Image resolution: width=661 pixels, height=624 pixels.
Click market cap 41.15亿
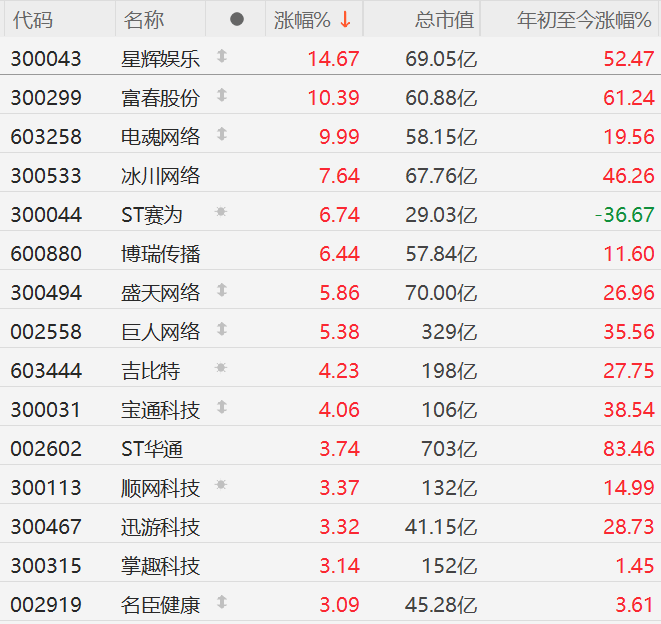point(441,527)
